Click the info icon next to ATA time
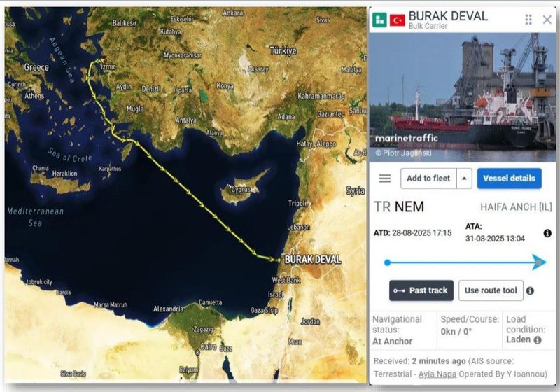 547,233
